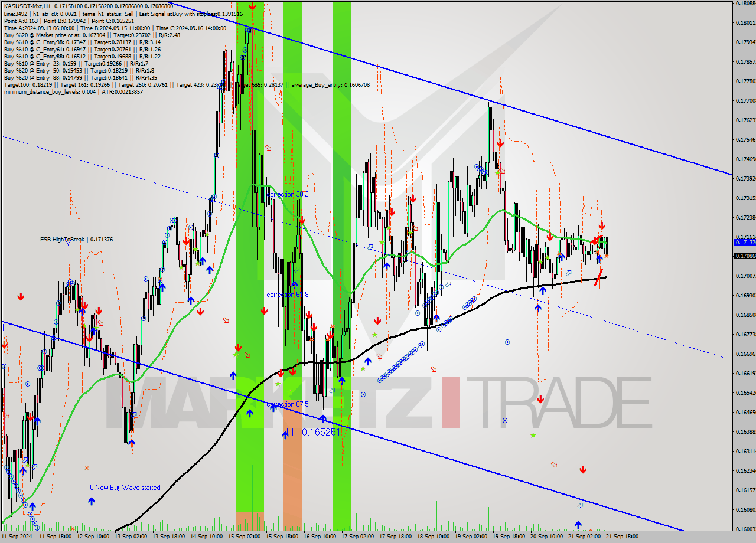
Task: Click the 0.16003 price axis label
Action: pos(745,529)
